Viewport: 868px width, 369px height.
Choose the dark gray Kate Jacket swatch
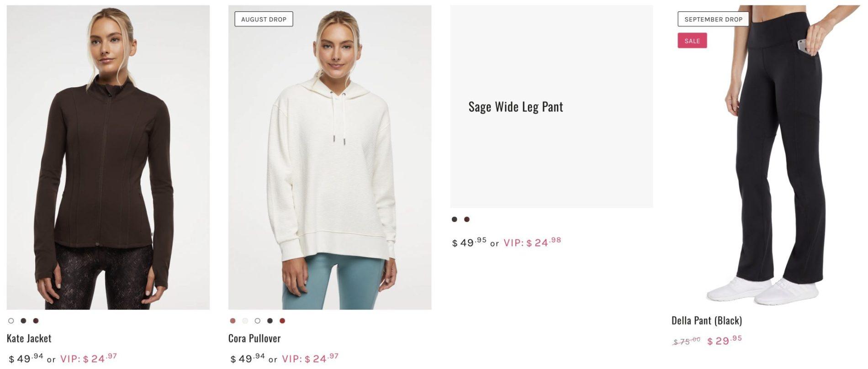pyautogui.click(x=23, y=321)
